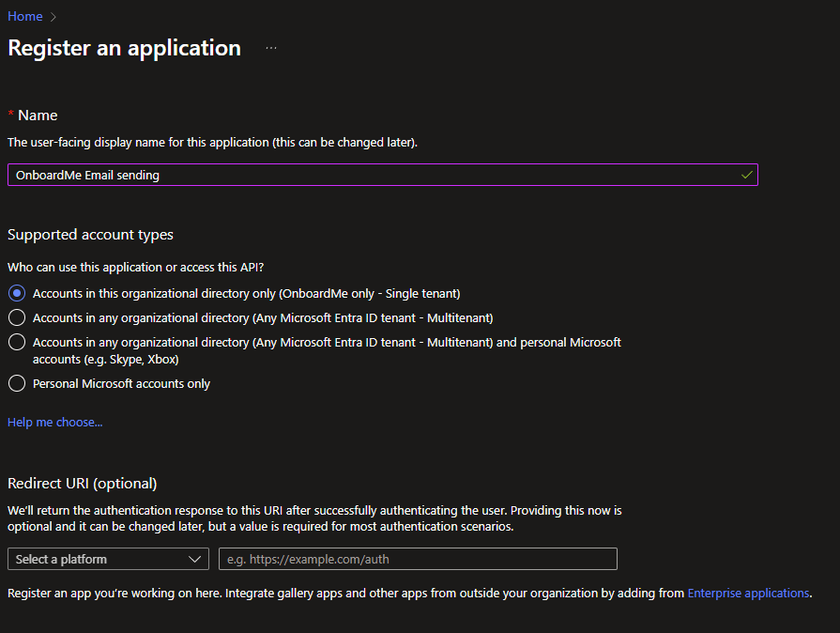The image size is (840, 633).
Task: Select the Single tenant accounts radio option
Action: [17, 293]
